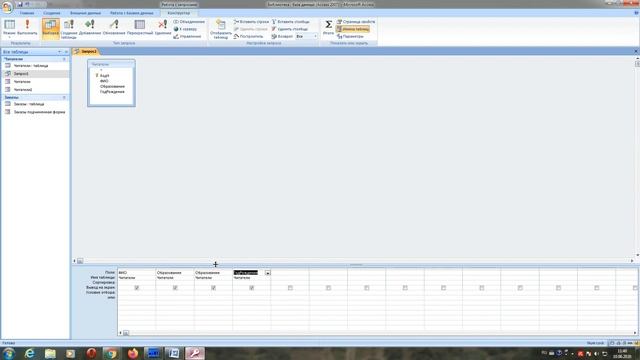The width and height of the screenshot is (640, 360).
Task: Toggle Имена таблиц highlighted button
Action: (x=353, y=29)
